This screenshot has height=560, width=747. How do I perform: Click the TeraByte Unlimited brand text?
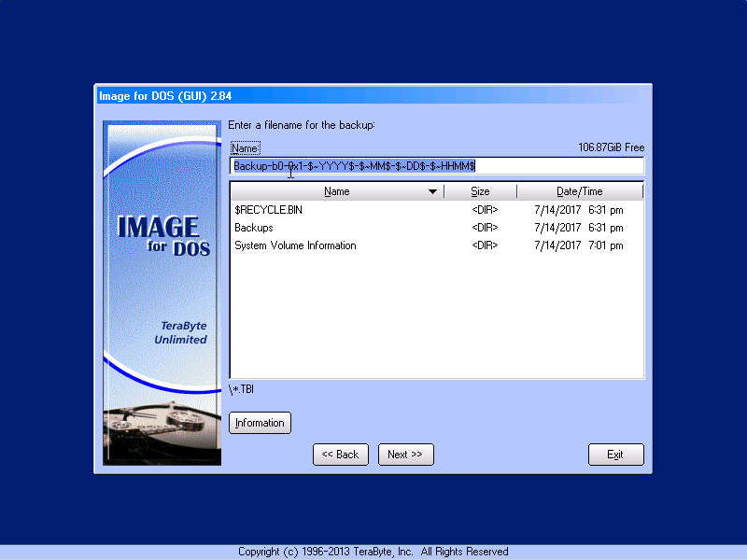[x=179, y=333]
